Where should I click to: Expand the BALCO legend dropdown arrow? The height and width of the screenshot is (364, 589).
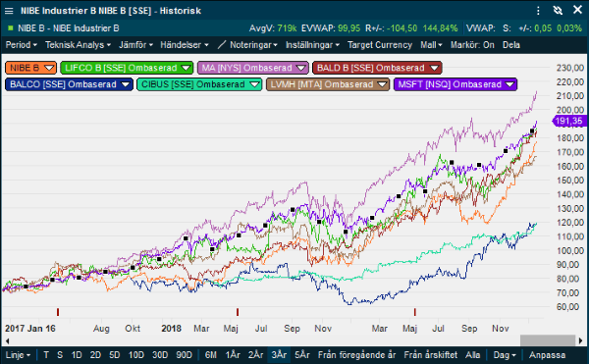click(x=126, y=84)
